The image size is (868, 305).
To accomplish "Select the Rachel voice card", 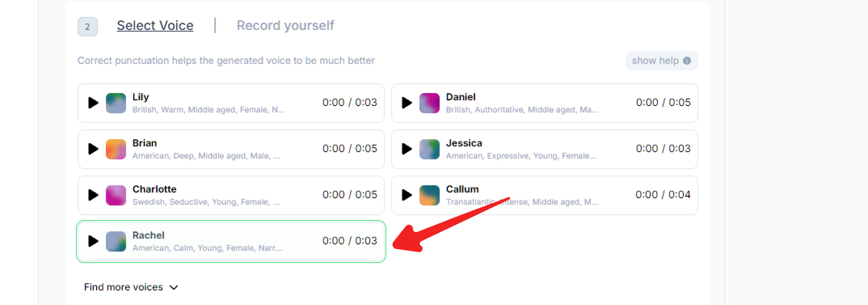I will (x=231, y=241).
